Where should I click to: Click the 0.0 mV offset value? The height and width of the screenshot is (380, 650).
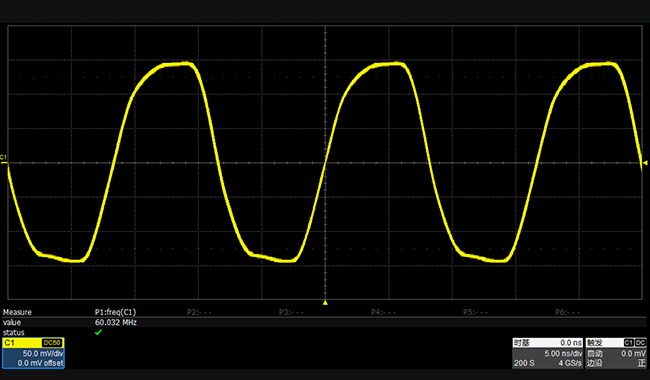click(x=40, y=363)
